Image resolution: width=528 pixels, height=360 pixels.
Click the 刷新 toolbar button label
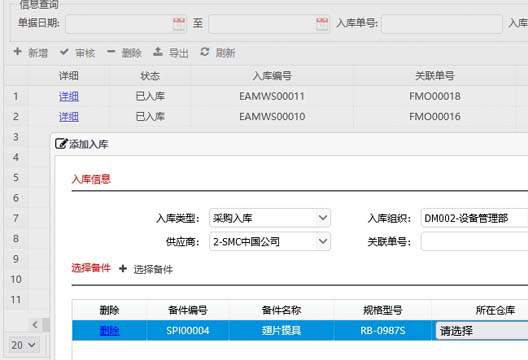pos(226,53)
